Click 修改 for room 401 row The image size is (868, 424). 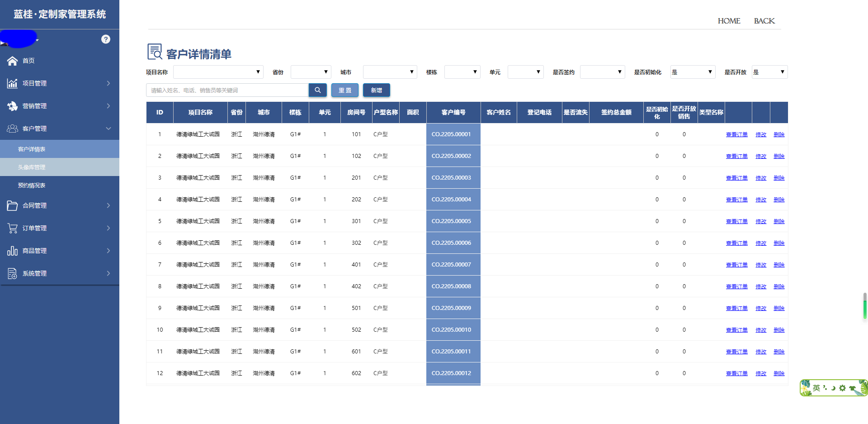click(x=761, y=265)
